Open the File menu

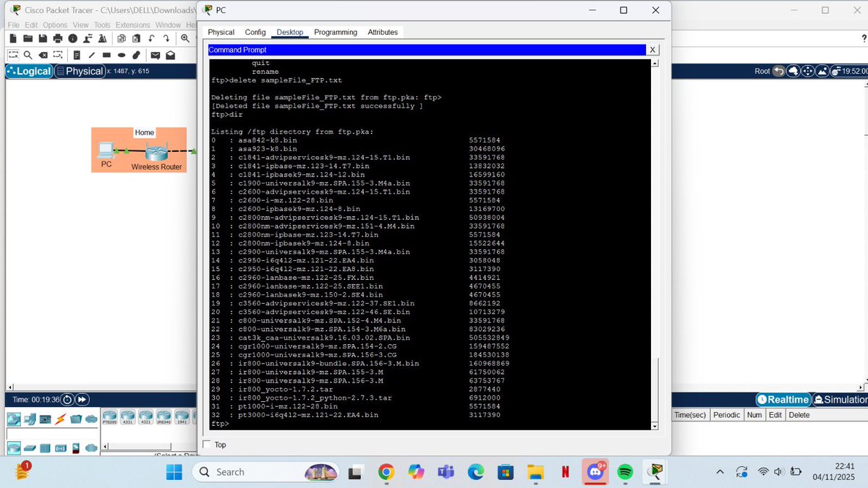point(13,25)
